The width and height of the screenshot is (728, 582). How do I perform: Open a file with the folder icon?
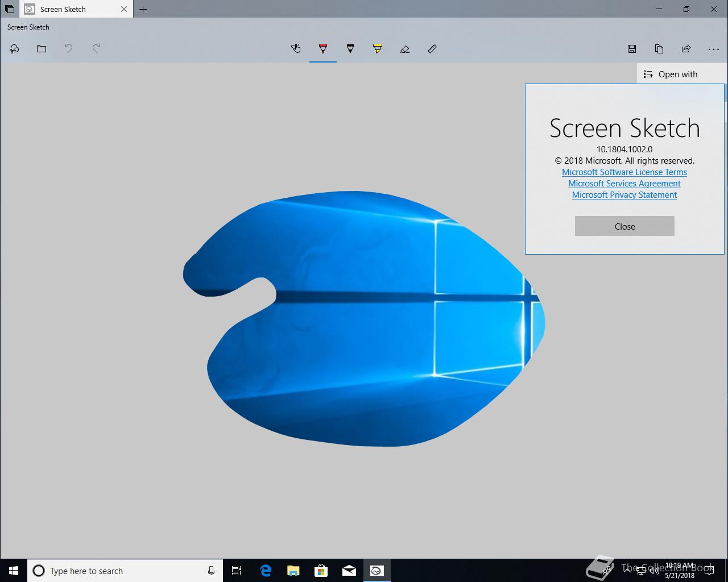(42, 49)
